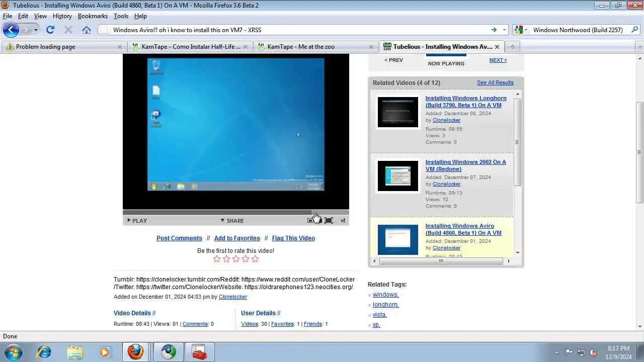Screen dimensions: 644x362
Task: Click Add to Favorites link
Action: pyautogui.click(x=237, y=238)
